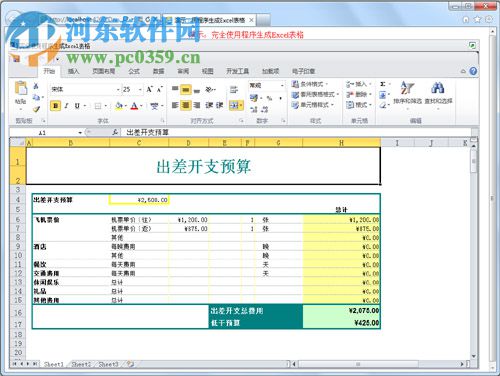The width and height of the screenshot is (500, 376).
Task: Click the Insert (插入) cells button
Action: [x=359, y=84]
